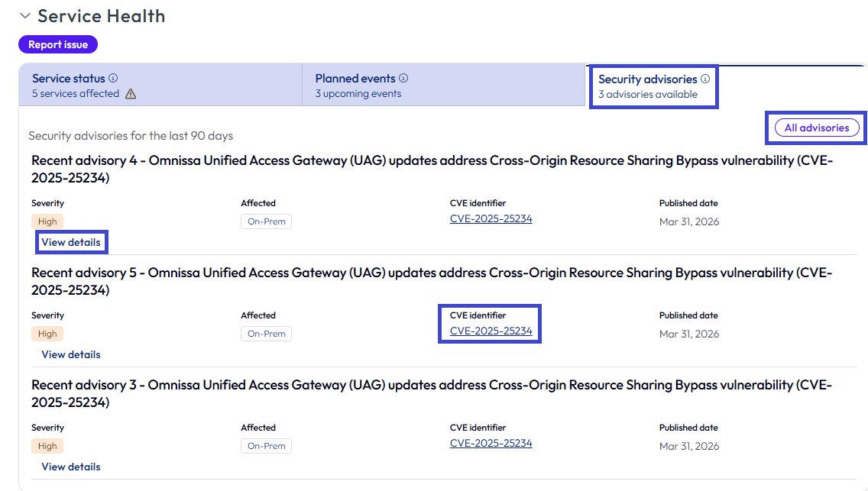Click the Mar 31, 2026 date of advisory 5

click(x=689, y=334)
